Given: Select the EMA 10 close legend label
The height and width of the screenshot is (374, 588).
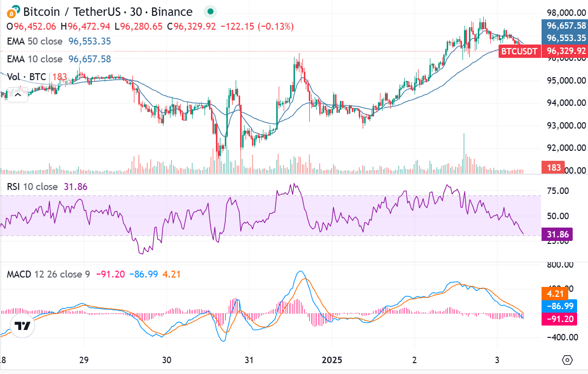Looking at the screenshot, I should point(35,59).
